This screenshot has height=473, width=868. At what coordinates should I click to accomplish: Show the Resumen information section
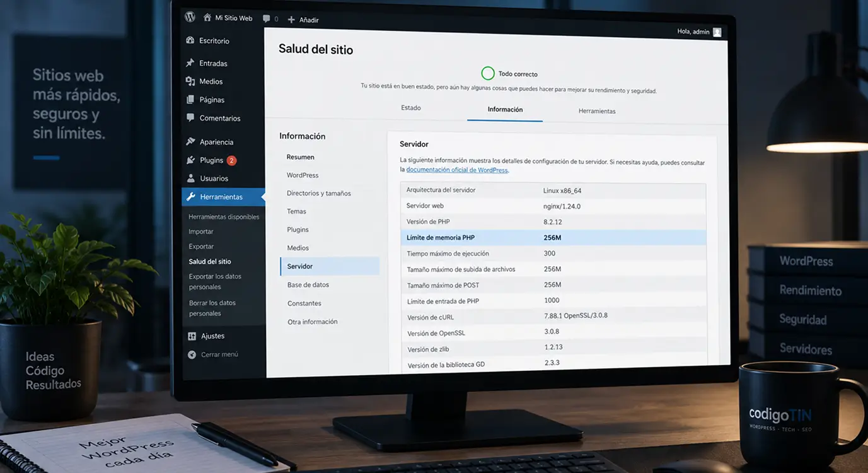point(300,157)
